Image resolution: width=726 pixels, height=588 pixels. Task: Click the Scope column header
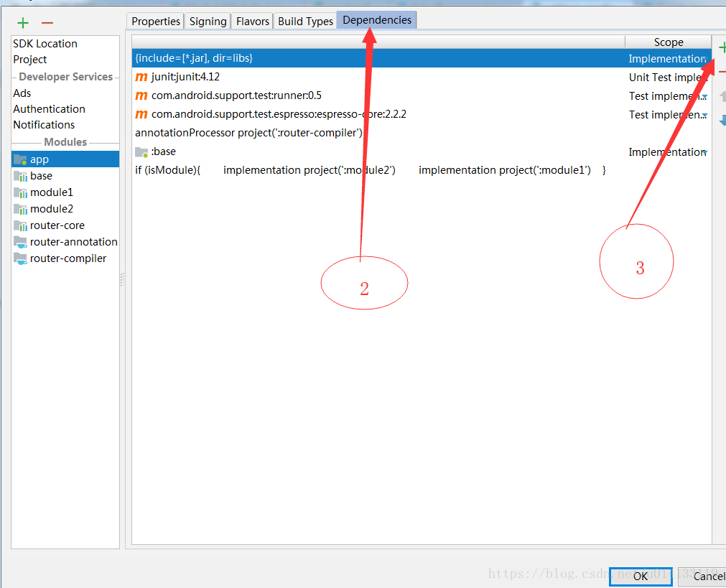[x=668, y=42]
